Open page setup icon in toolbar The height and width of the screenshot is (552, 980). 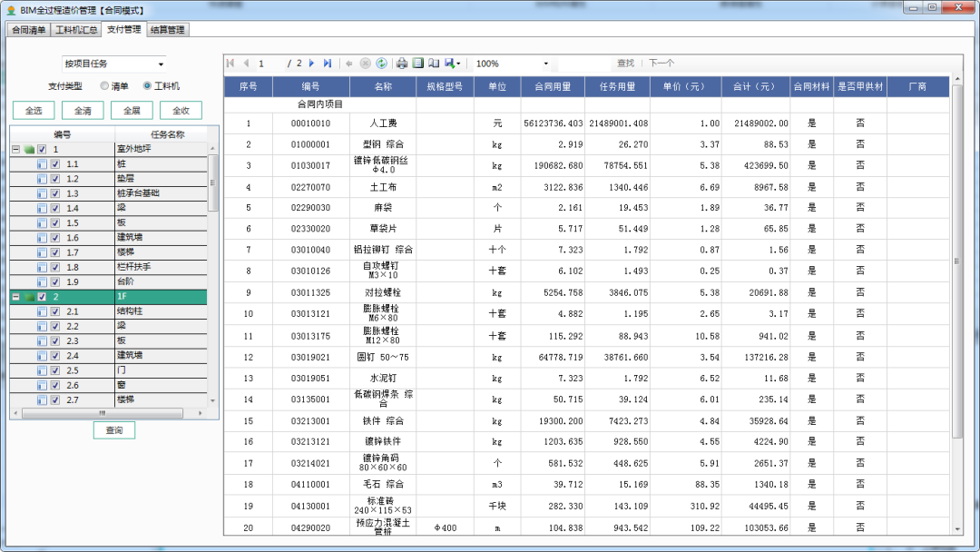(434, 64)
